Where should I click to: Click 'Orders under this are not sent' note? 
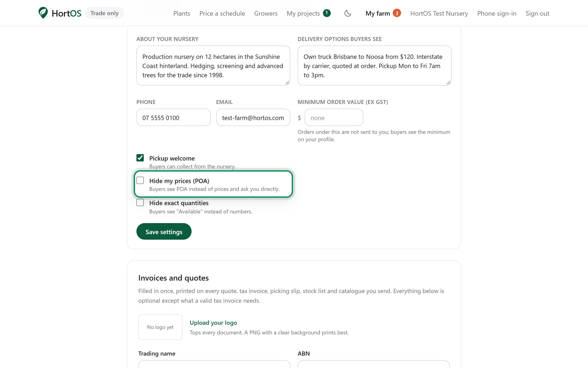point(374,135)
